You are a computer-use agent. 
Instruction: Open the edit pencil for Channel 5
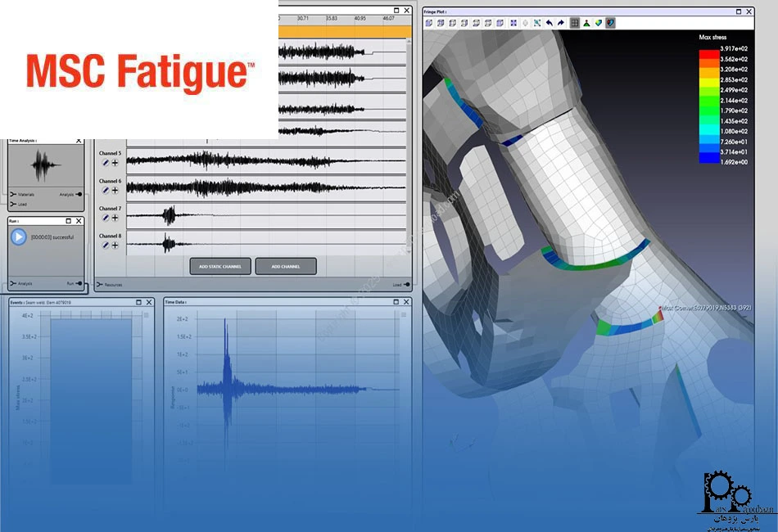(105, 162)
